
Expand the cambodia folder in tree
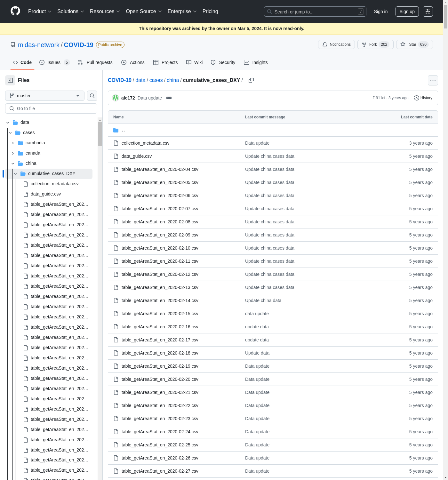tap(13, 143)
